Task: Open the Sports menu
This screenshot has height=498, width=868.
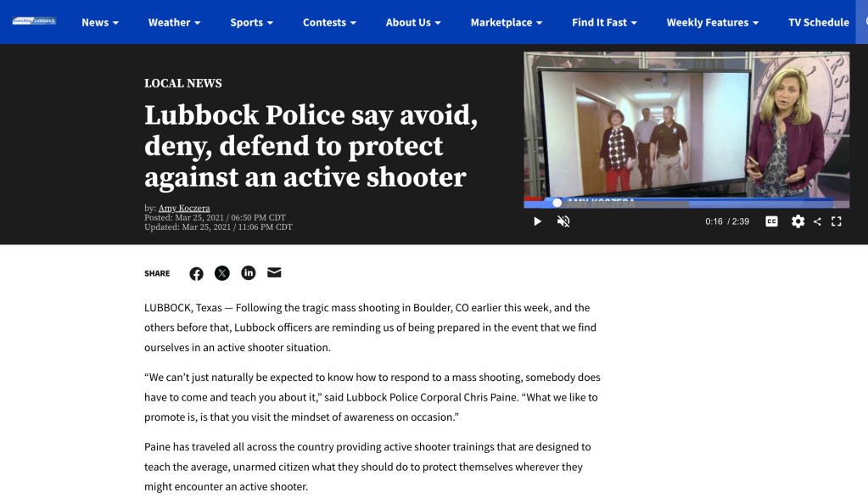Action: [251, 22]
